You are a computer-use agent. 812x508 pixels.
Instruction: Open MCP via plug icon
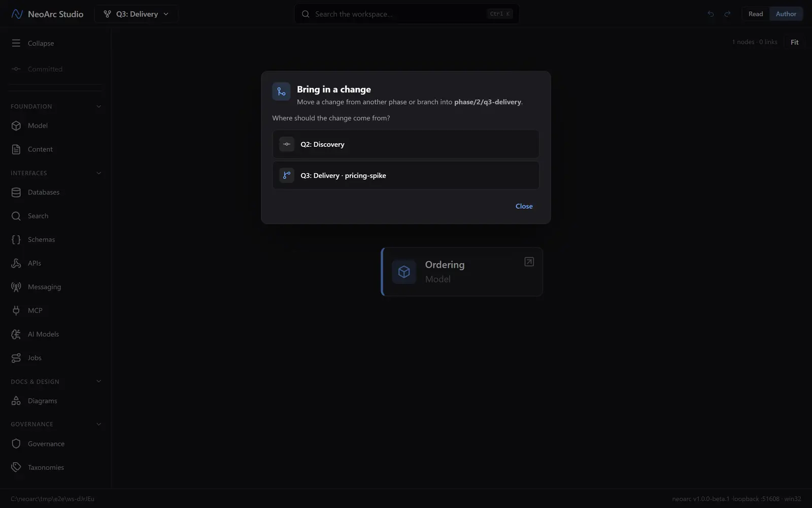tap(16, 310)
